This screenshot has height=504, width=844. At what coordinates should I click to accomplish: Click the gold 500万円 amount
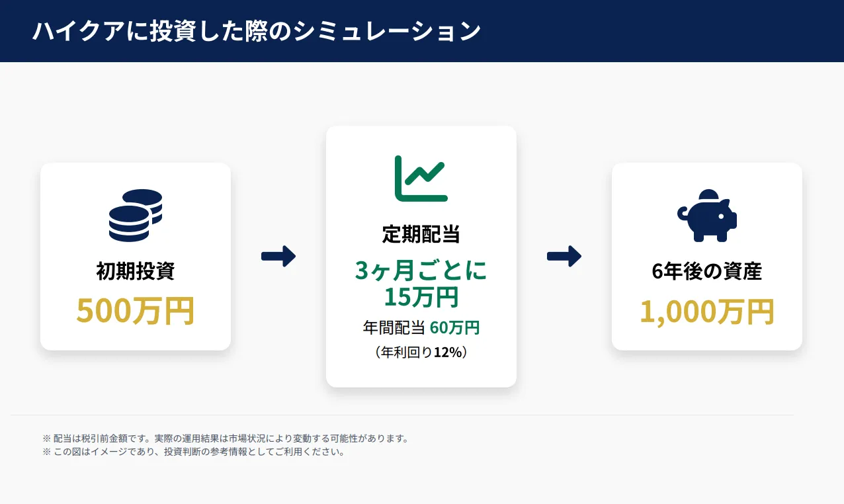[136, 311]
